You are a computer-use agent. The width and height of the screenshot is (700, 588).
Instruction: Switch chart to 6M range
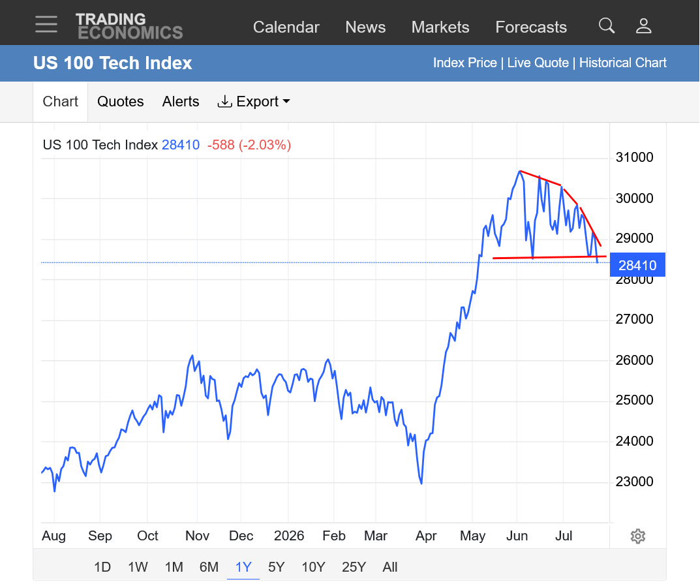point(209,567)
